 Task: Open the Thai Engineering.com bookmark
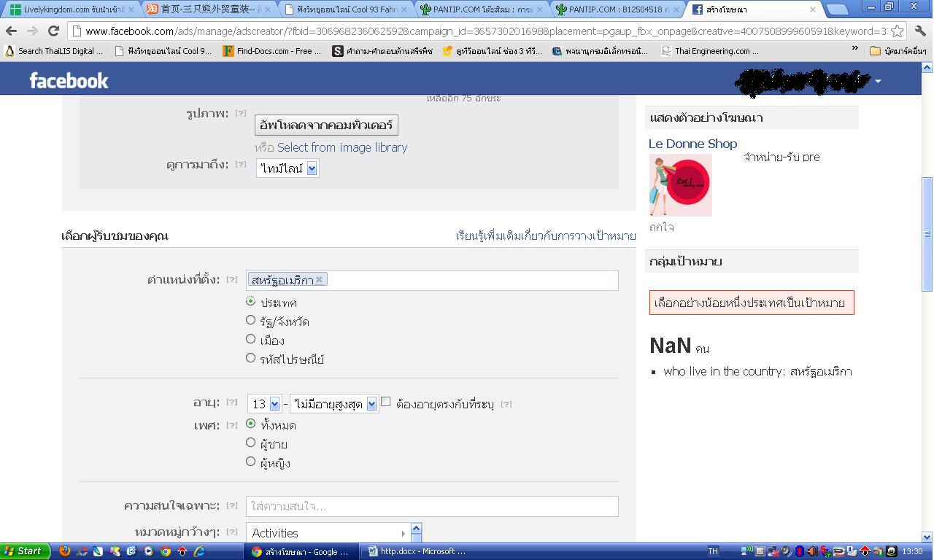pos(709,51)
